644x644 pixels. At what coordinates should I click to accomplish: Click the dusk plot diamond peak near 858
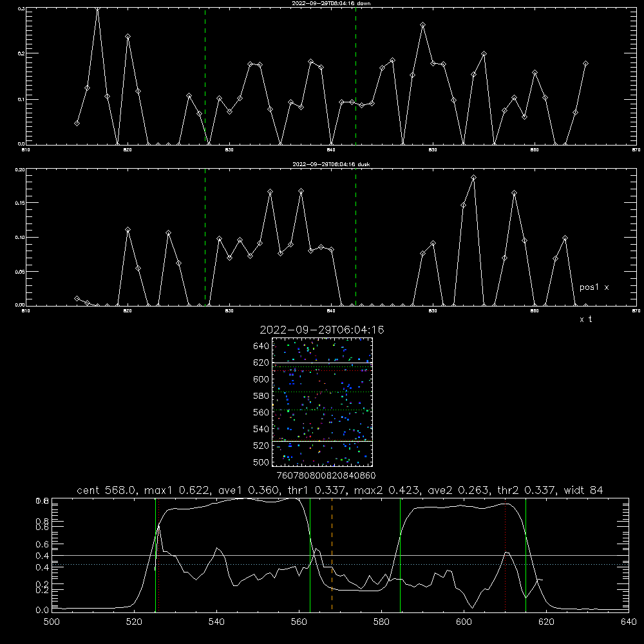514,193
